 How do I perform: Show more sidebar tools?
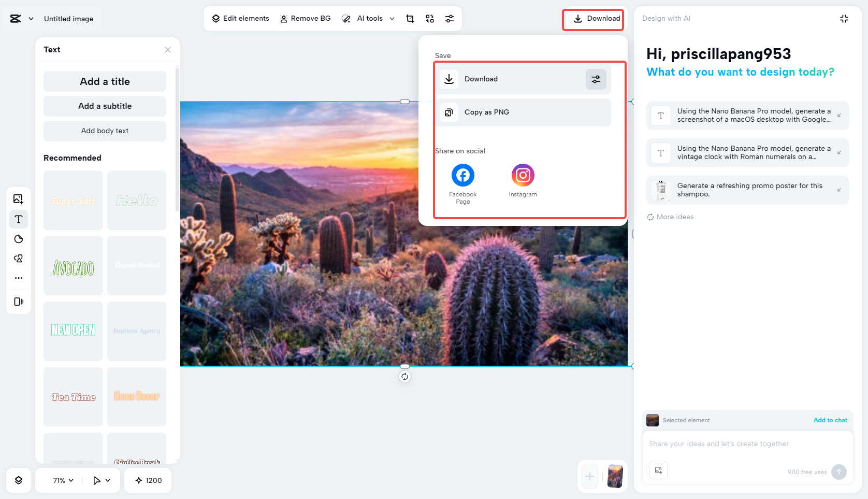tap(19, 278)
